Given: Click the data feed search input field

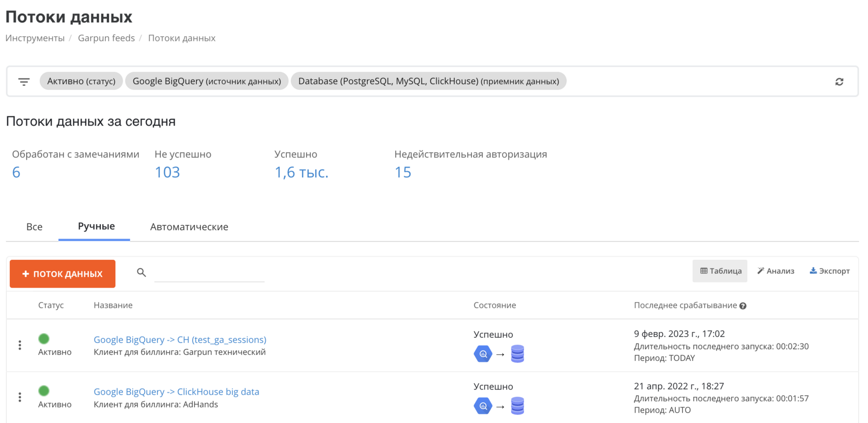Looking at the screenshot, I should click(209, 273).
